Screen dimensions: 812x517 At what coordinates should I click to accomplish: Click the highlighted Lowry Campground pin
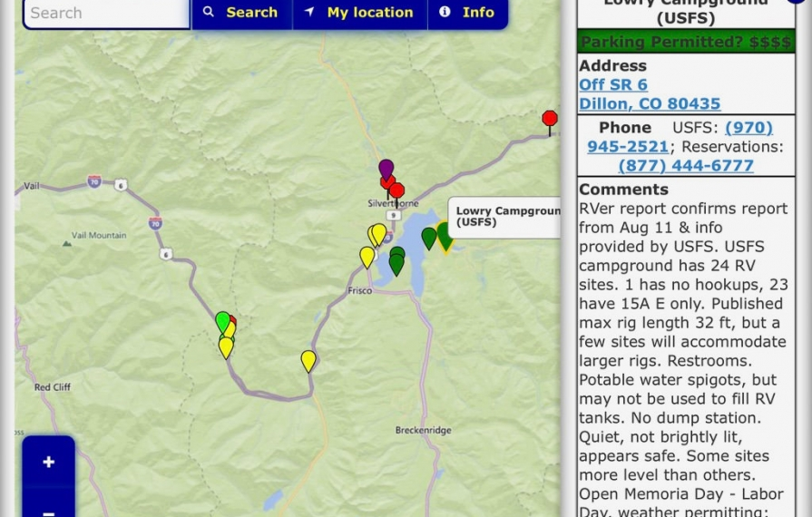click(445, 235)
